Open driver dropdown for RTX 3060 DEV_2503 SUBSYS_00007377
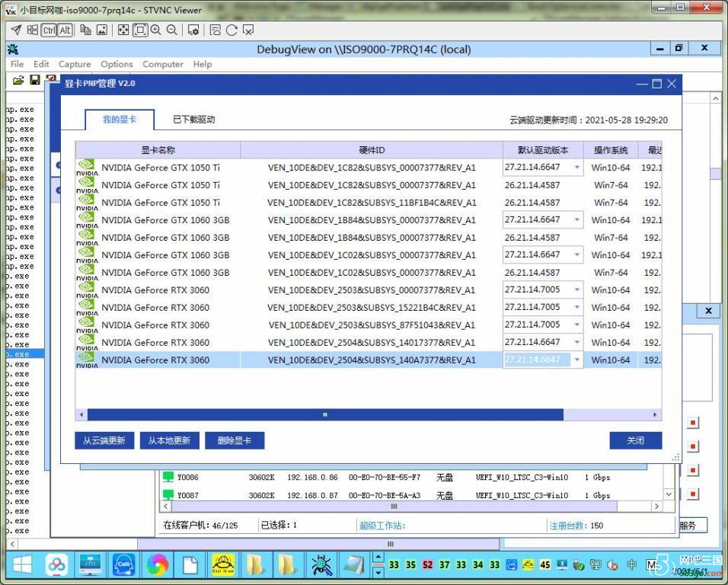 576,289
